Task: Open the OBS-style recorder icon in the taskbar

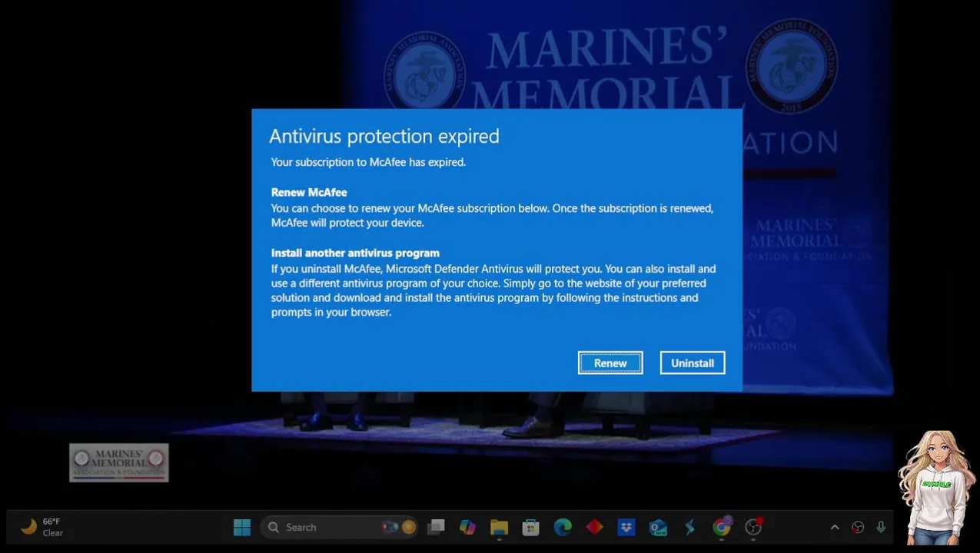Action: click(x=753, y=527)
